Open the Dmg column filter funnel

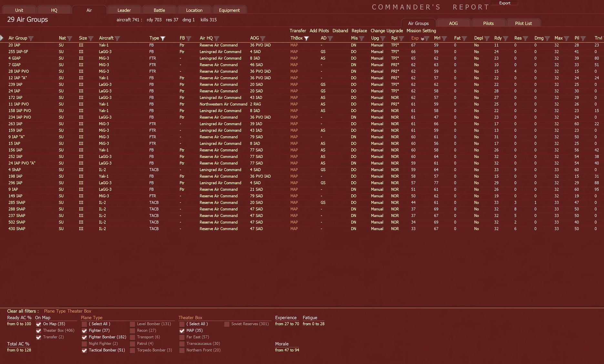coord(548,38)
